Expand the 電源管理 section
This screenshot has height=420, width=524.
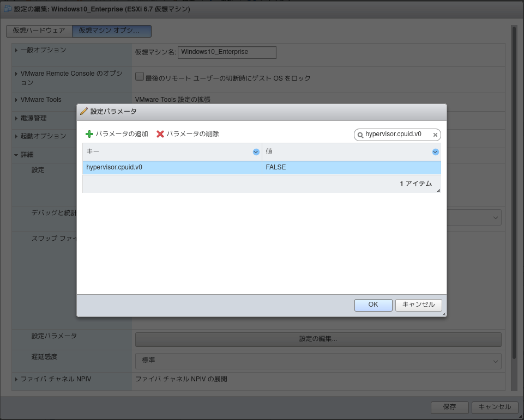(x=16, y=118)
